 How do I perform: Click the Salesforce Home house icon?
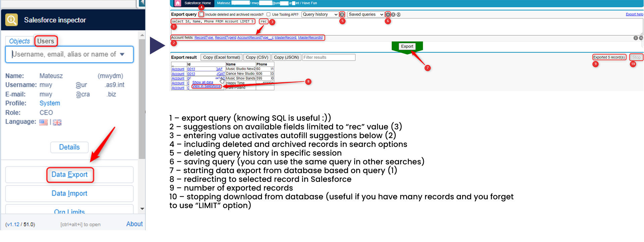point(178,3)
